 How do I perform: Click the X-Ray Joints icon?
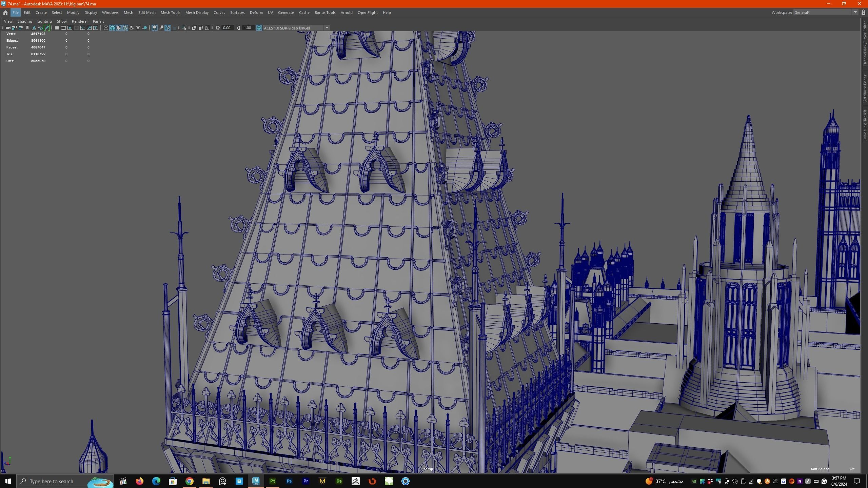point(207,28)
